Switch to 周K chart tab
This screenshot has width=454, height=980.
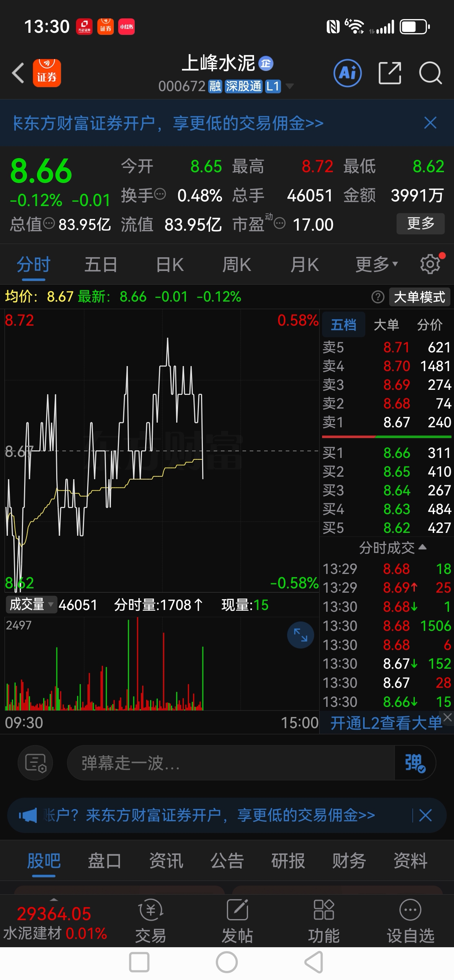[x=236, y=264]
